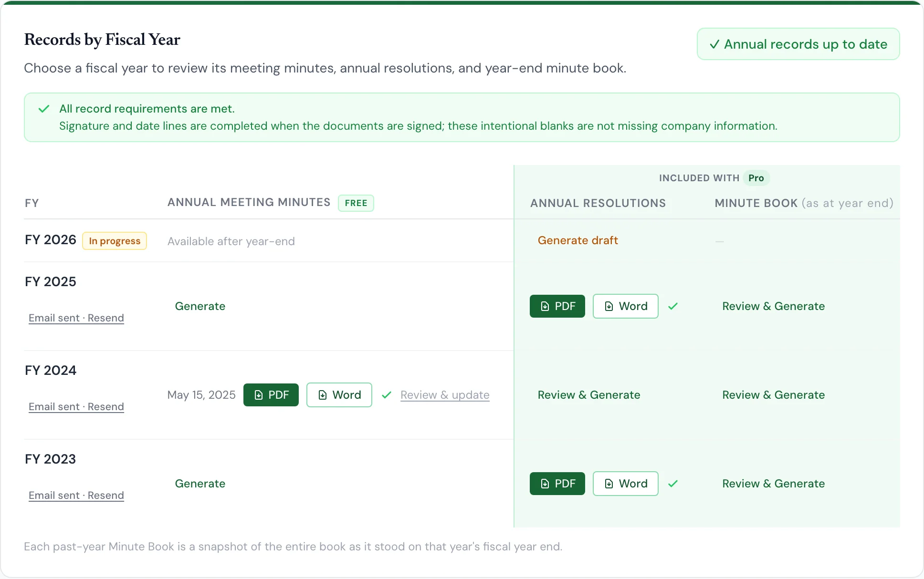Click the Minute Book column header

[x=804, y=203]
